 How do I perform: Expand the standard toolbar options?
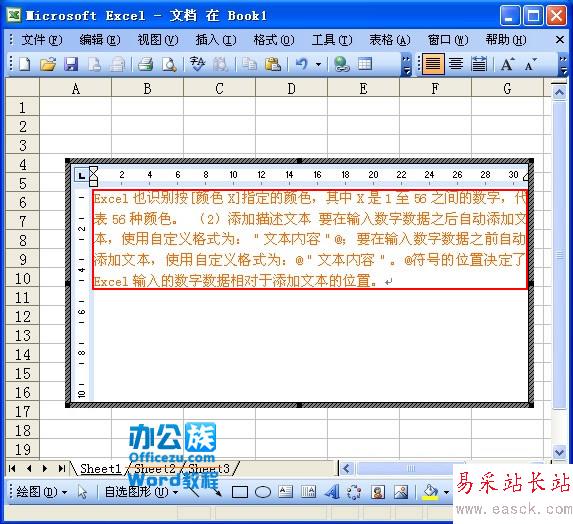406,65
